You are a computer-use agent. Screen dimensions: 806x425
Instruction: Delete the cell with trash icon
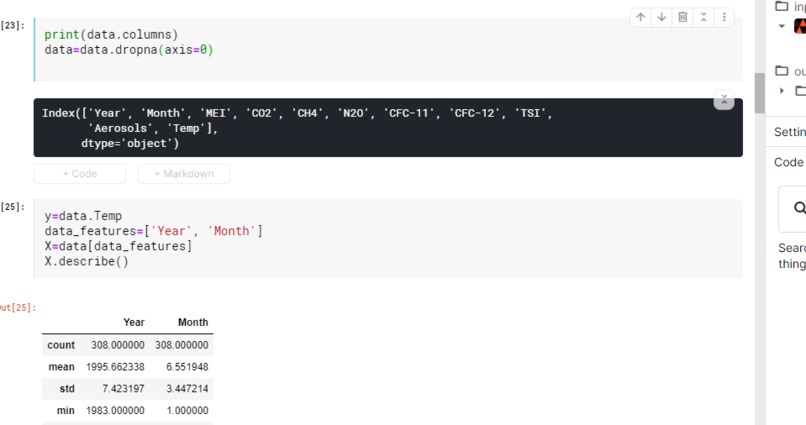point(683,17)
